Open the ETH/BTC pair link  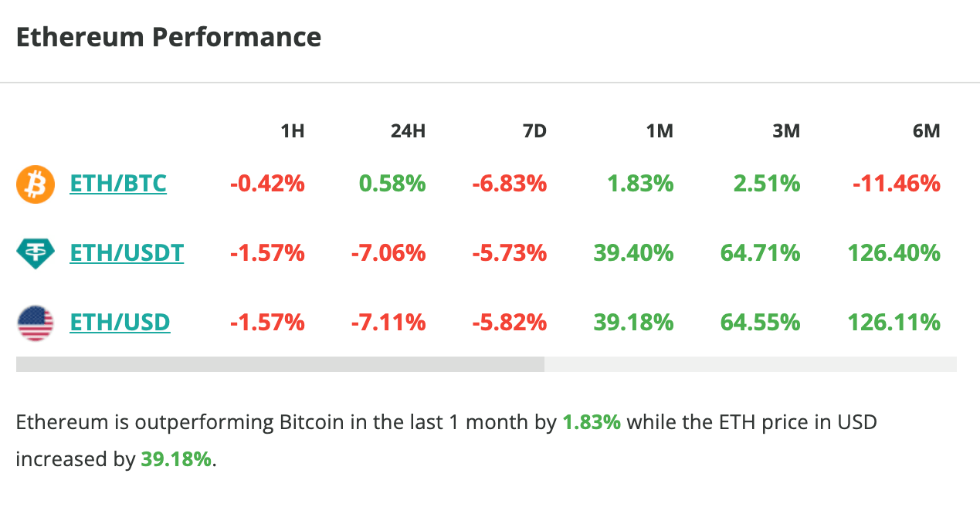pyautogui.click(x=118, y=184)
